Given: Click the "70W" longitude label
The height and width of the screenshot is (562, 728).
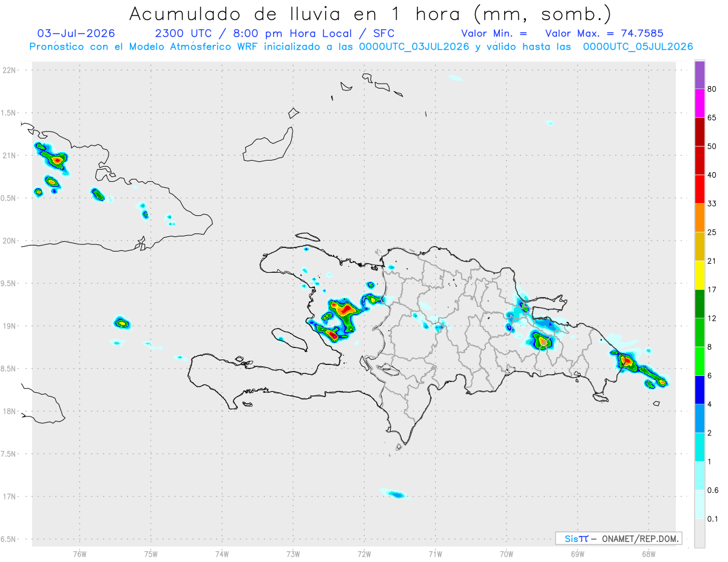Looking at the screenshot, I should pos(507,554).
